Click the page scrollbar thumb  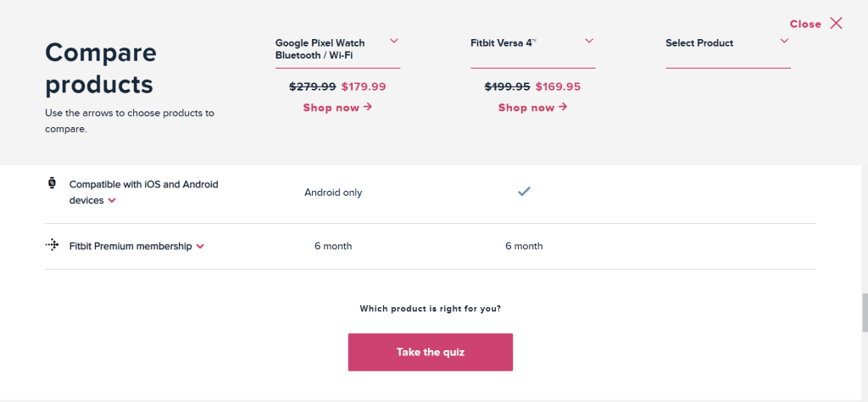click(864, 314)
